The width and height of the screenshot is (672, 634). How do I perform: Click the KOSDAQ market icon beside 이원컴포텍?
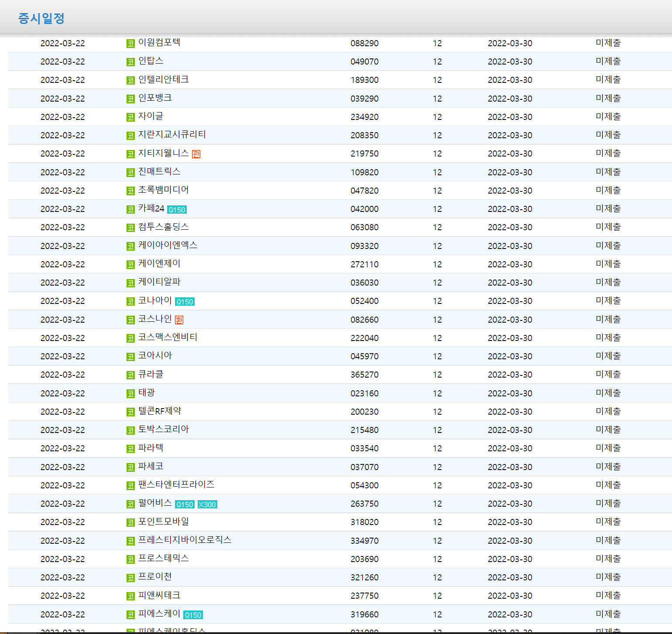pos(130,44)
